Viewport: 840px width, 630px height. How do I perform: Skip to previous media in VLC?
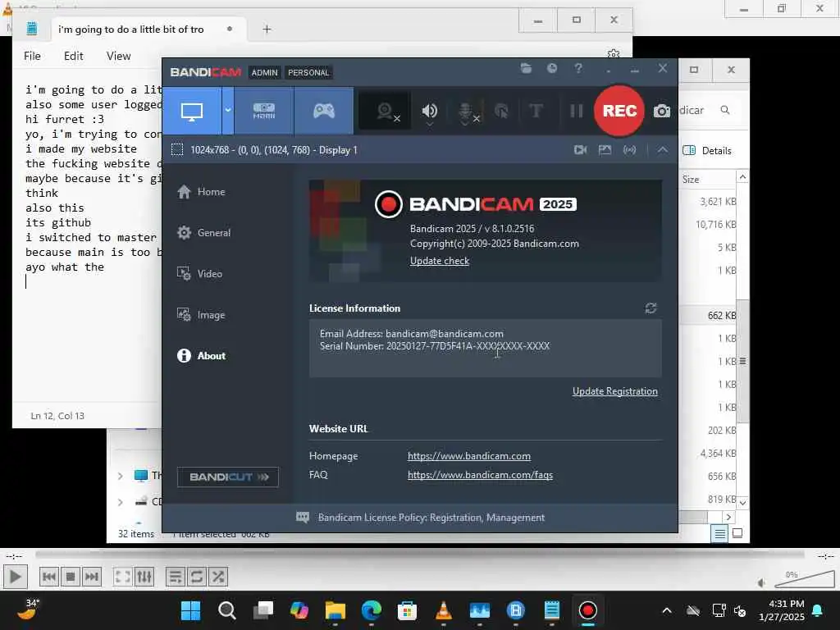point(48,577)
